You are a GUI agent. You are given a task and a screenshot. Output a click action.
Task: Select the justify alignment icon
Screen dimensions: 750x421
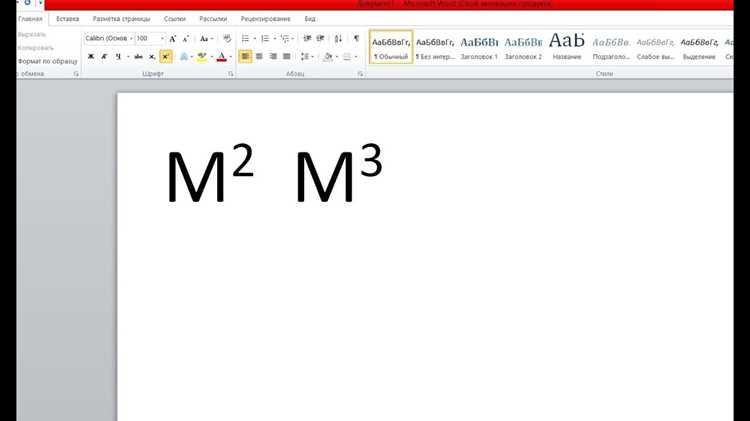pyautogui.click(x=287, y=56)
